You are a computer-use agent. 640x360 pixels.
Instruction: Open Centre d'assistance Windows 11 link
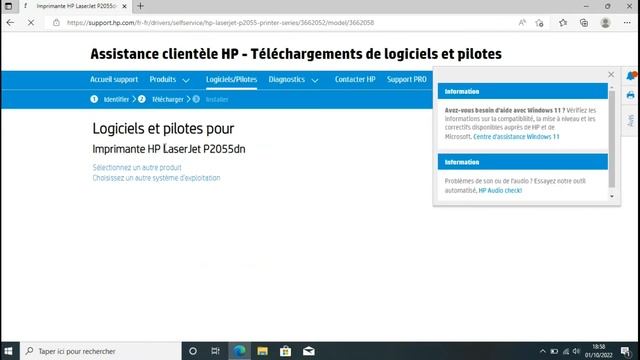click(516, 137)
